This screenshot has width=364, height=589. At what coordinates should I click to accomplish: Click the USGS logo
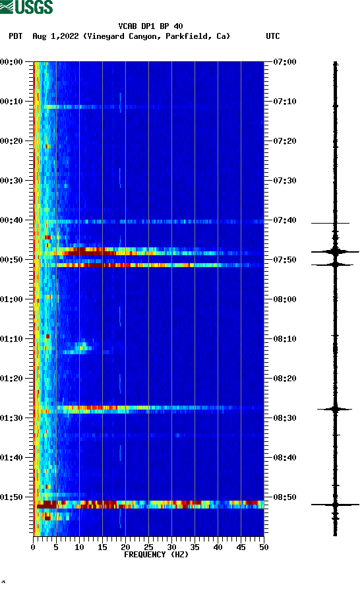26,7
